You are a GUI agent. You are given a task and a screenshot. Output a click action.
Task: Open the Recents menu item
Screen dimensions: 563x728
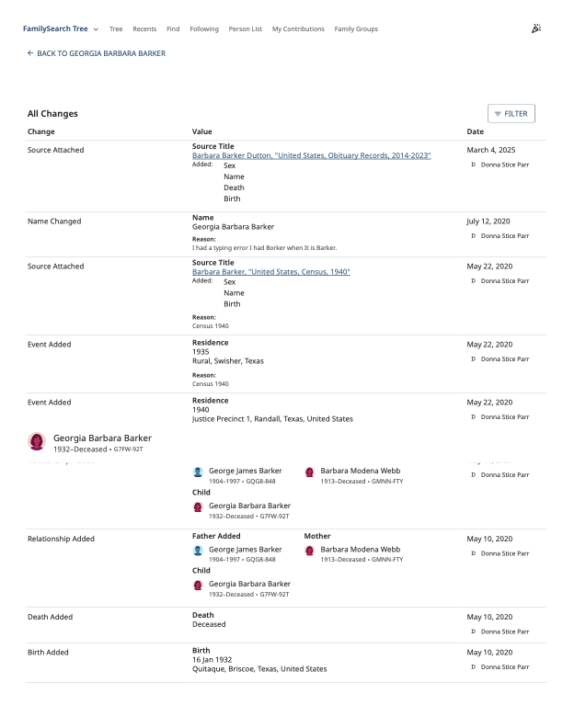pos(144,28)
